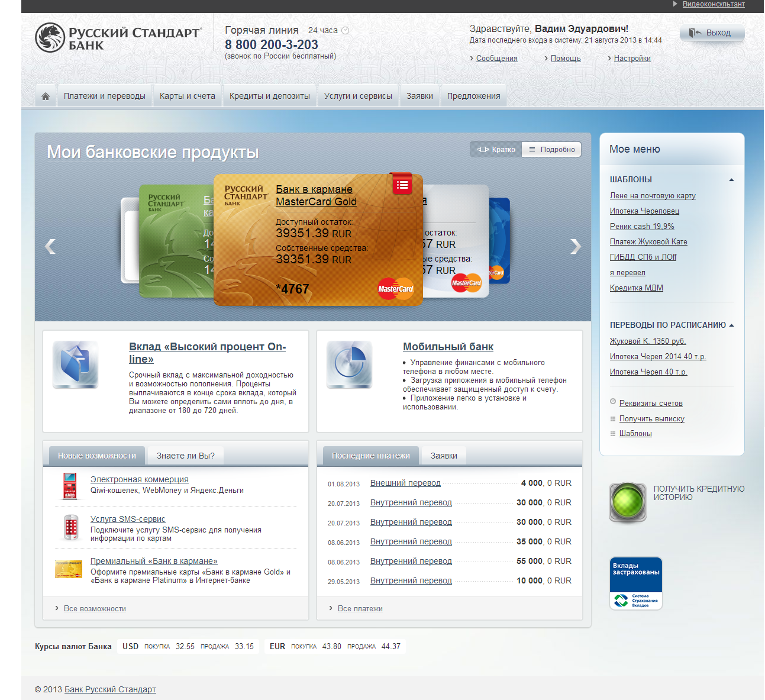This screenshot has height=700, width=765.
Task: Open scheduled transfer Жуковой К. 1350 руб.
Action: coord(648,341)
